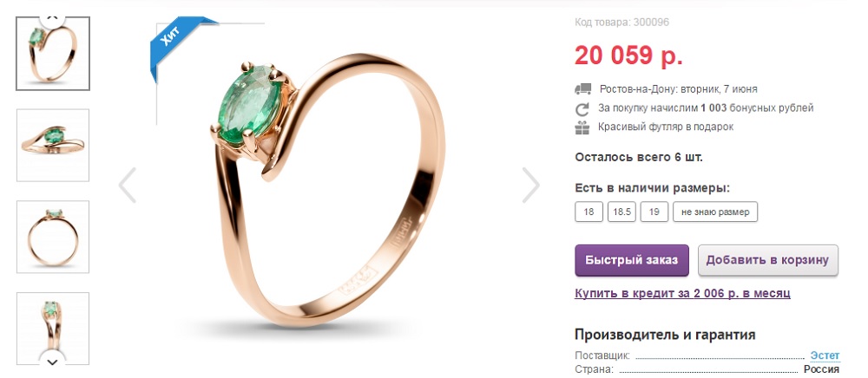Choose the 'не знаю размер' option
The height and width of the screenshot is (378, 868).
click(714, 212)
